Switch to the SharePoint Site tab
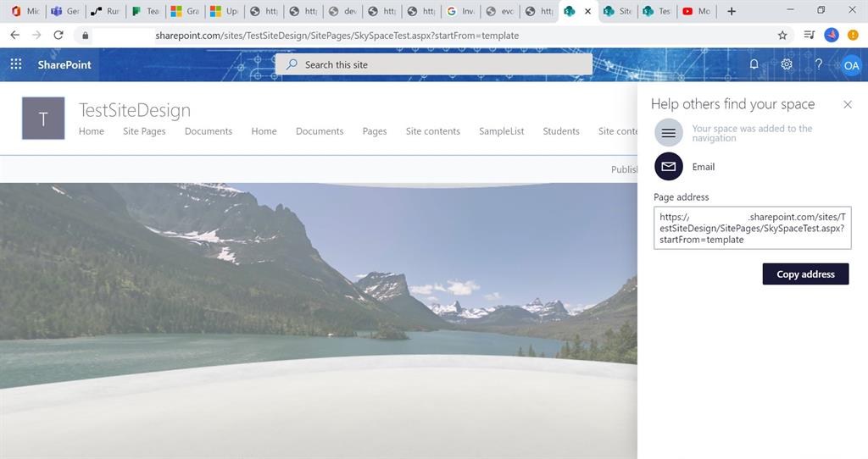The height and width of the screenshot is (459, 868). pos(618,11)
